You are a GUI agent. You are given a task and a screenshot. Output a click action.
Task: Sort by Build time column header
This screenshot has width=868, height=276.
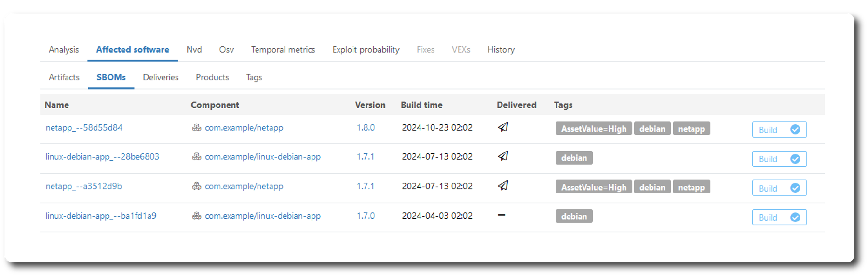pos(421,105)
